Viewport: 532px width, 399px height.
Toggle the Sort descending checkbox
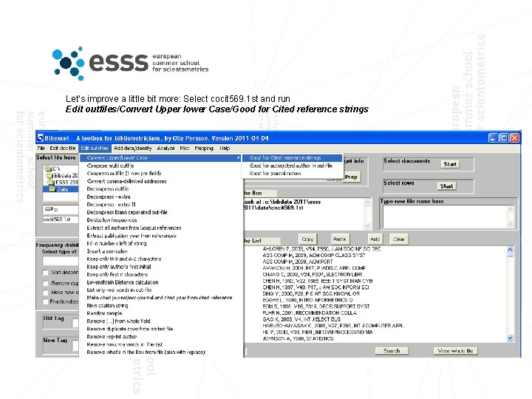coord(46,273)
